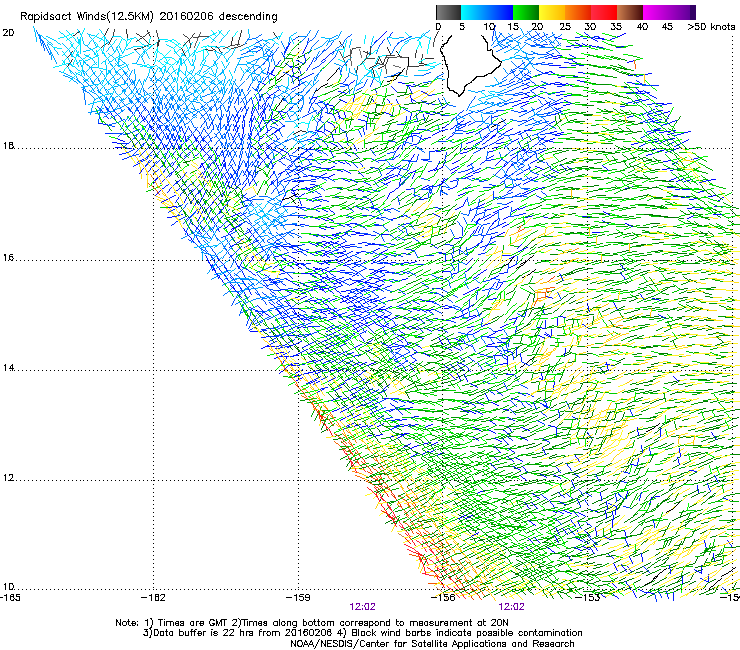Click the longitude axis label '-159'
740x650 pixels.
point(298,598)
